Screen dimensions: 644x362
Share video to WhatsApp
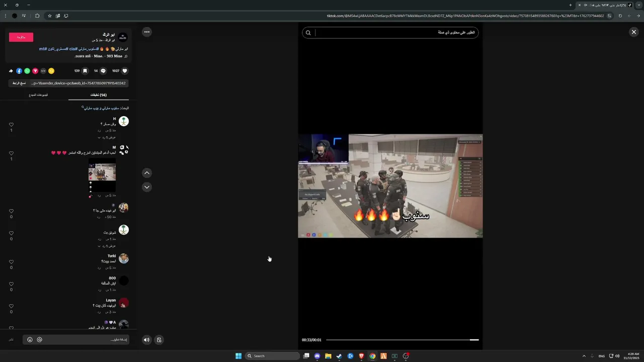[27, 71]
